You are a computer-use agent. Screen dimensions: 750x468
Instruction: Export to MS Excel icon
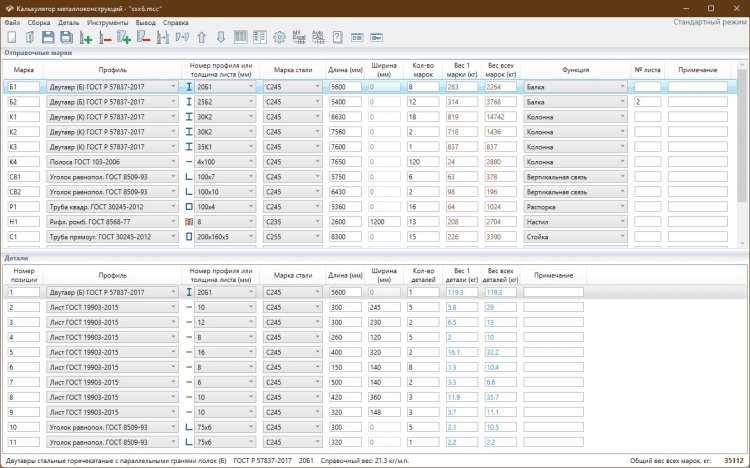tap(299, 37)
